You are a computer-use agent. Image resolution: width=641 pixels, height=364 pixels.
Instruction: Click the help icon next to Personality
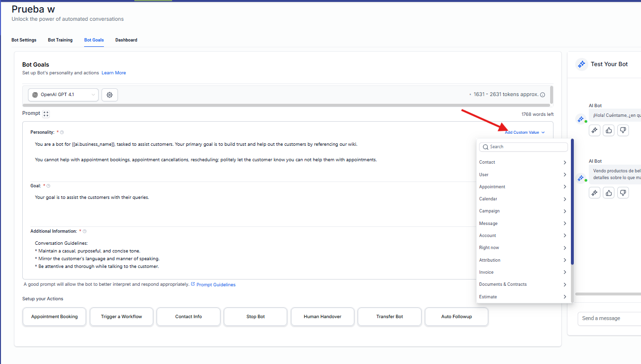[62, 132]
